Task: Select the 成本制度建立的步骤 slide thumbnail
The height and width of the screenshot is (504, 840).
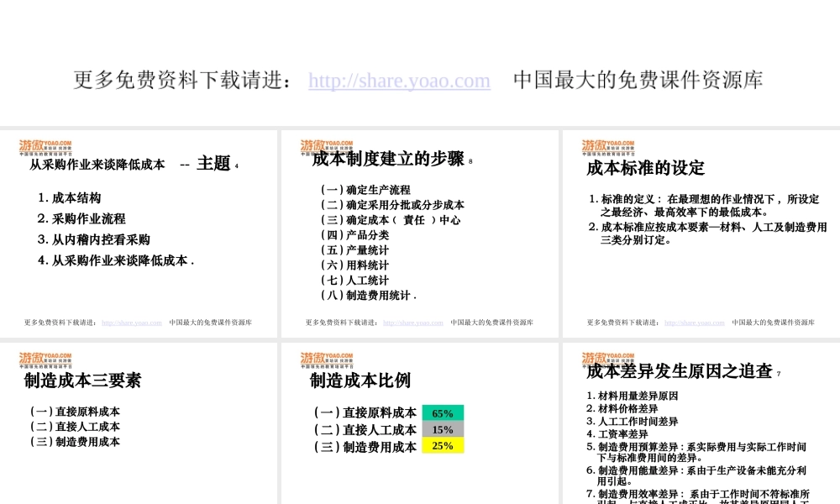Action: coord(419,234)
